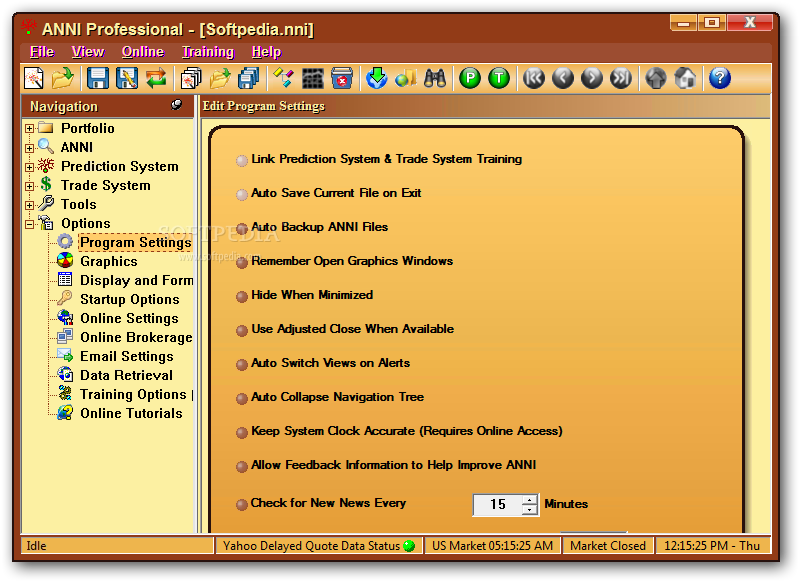
Task: Click the New file toolbar icon
Action: tap(34, 79)
